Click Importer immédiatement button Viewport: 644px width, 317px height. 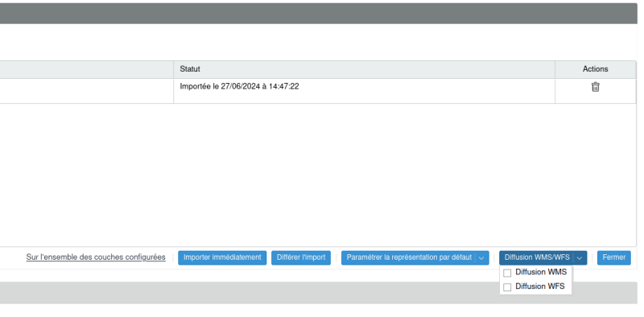point(222,258)
